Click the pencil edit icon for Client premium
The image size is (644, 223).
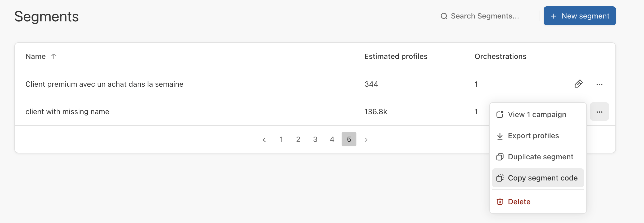pyautogui.click(x=578, y=84)
